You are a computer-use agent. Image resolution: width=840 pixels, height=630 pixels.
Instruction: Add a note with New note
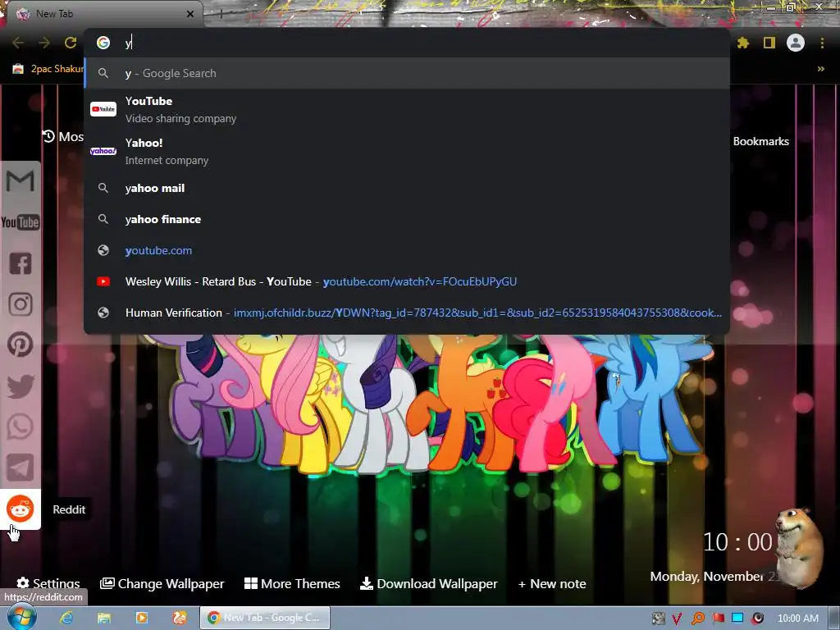click(x=552, y=584)
